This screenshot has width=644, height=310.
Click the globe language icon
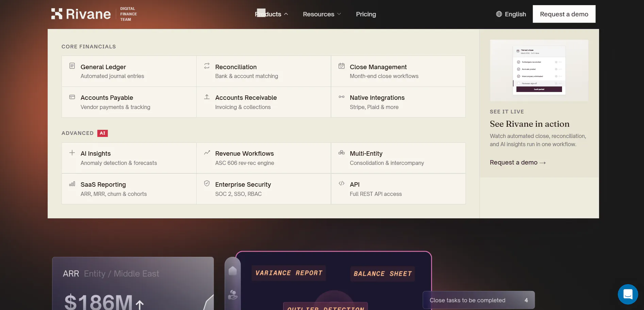[499, 14]
